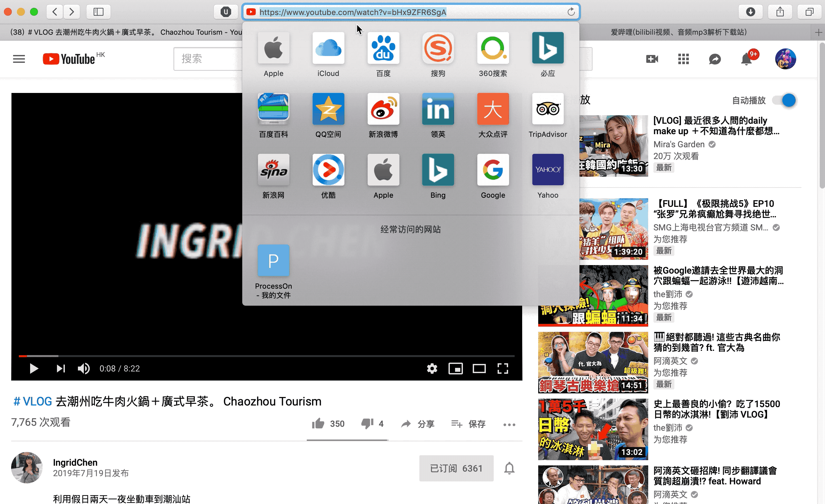
Task: Click the TripAdvisor owl icon
Action: point(547,109)
